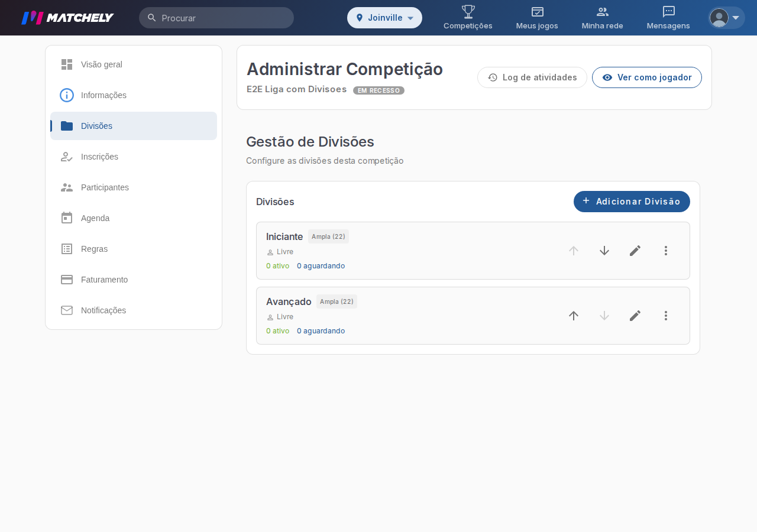Click the Avançado division name
The width and height of the screenshot is (757, 532).
pyautogui.click(x=289, y=301)
